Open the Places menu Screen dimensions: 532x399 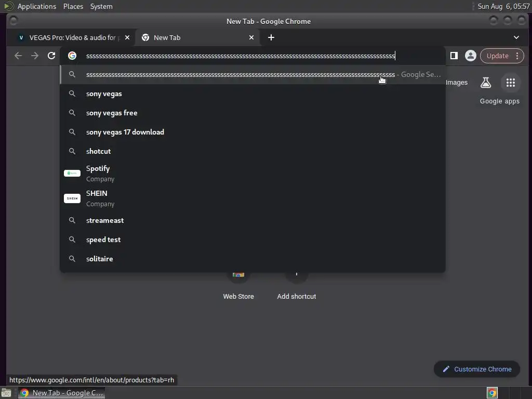point(73,6)
